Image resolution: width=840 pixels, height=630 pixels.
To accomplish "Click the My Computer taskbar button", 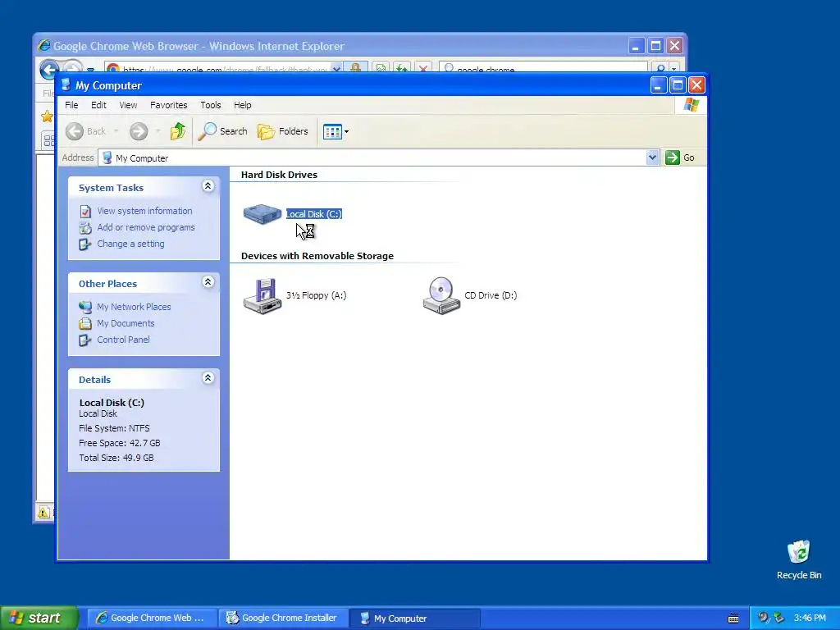I will 414,619.
